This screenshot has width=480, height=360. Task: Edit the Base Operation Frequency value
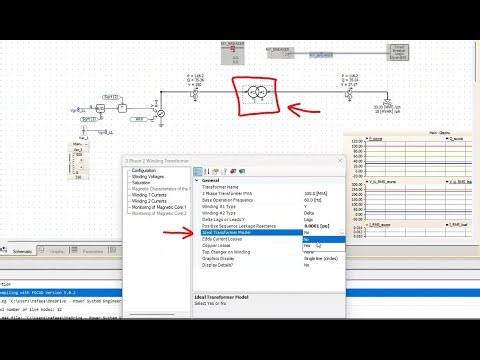click(x=313, y=200)
